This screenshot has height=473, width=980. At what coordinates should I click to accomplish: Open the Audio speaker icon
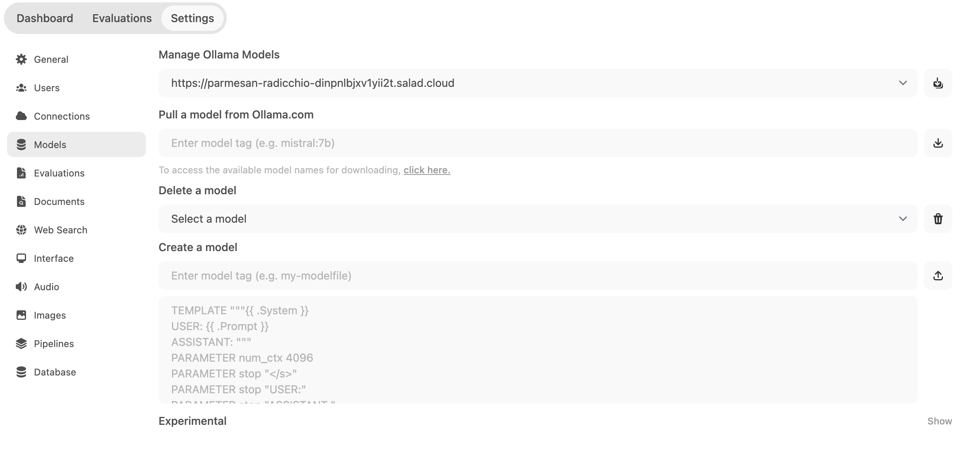pos(21,287)
